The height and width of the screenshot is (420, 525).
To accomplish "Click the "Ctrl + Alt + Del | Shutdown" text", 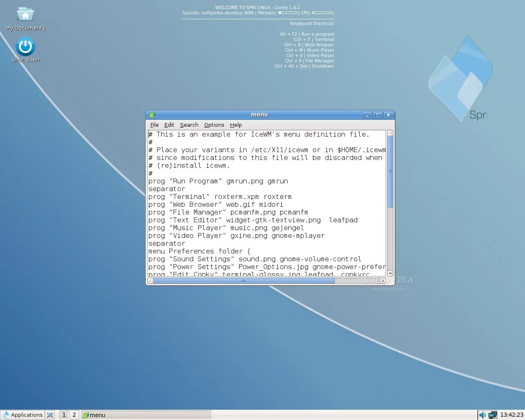I will point(305,66).
